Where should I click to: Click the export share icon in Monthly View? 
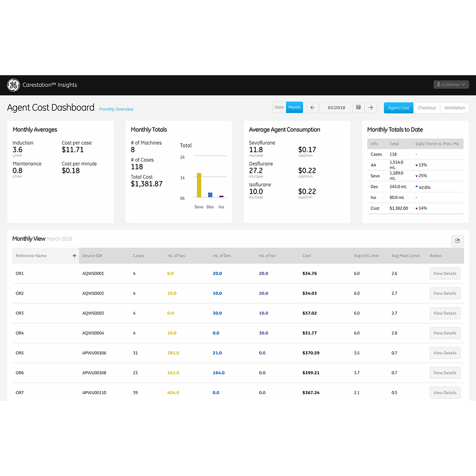[x=457, y=241]
